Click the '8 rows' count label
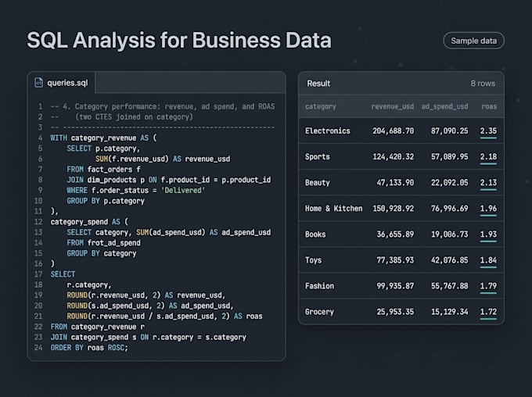This screenshot has width=532, height=397. 483,84
